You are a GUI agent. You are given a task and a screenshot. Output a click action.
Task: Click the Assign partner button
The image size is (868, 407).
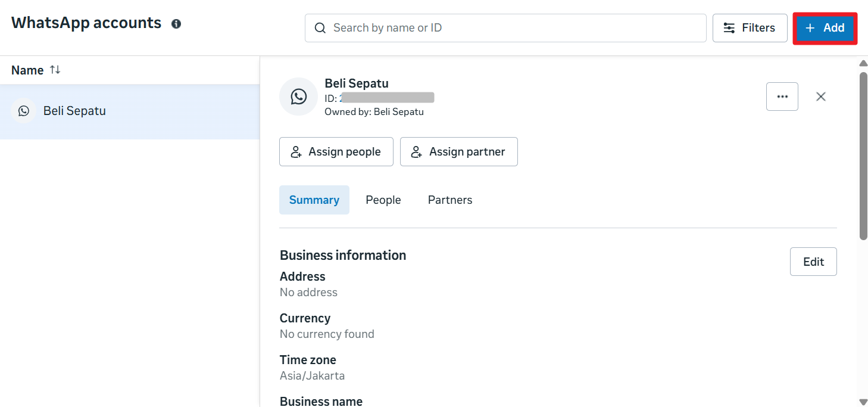[458, 152]
